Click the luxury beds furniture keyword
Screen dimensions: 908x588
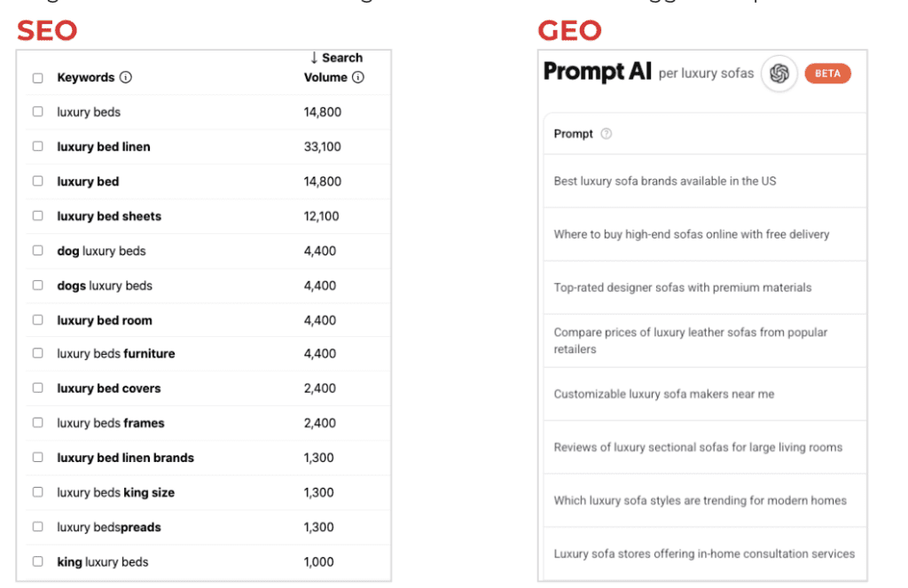[x=116, y=354]
